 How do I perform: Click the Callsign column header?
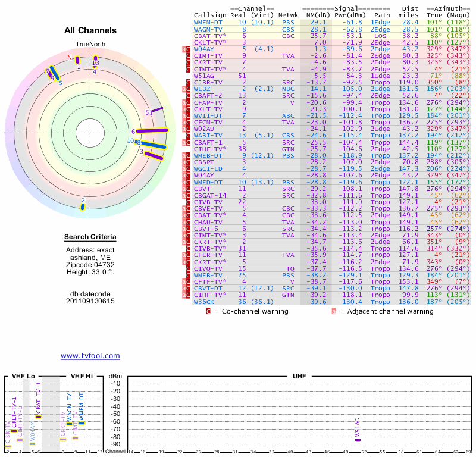pos(210,15)
